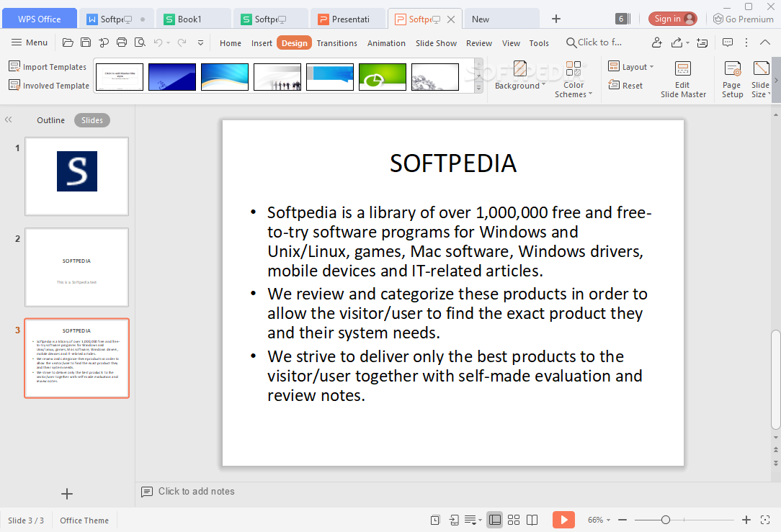Open the comments speech bubble icon
Screen dimensions: 781x532
coord(728,42)
